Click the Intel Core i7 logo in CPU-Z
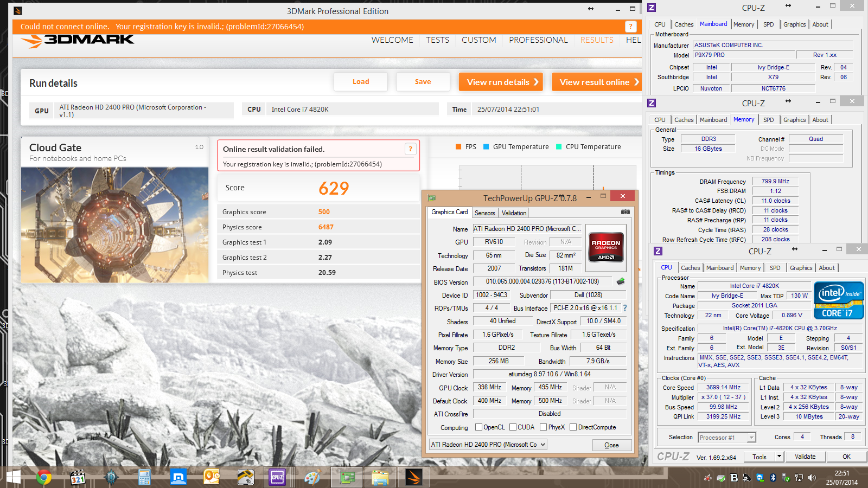This screenshot has height=488, width=868. pos(839,300)
